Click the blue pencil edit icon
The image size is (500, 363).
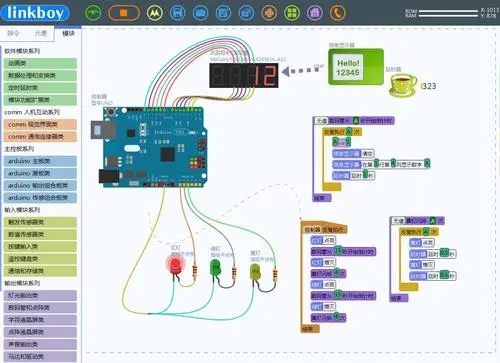tap(223, 13)
